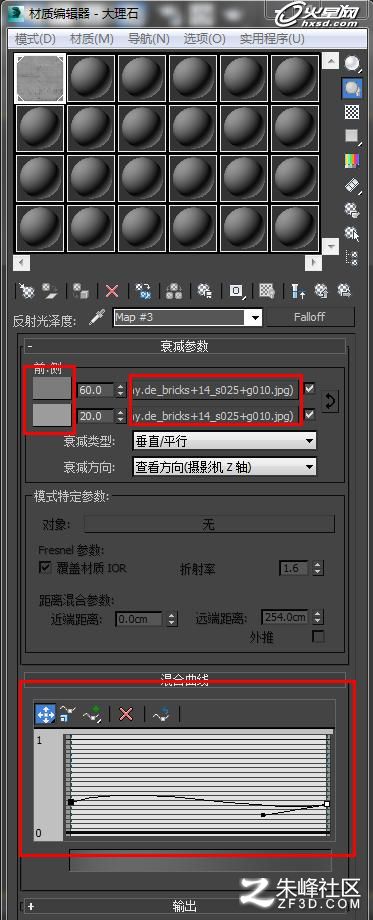Click the top front color swatch

52,388
